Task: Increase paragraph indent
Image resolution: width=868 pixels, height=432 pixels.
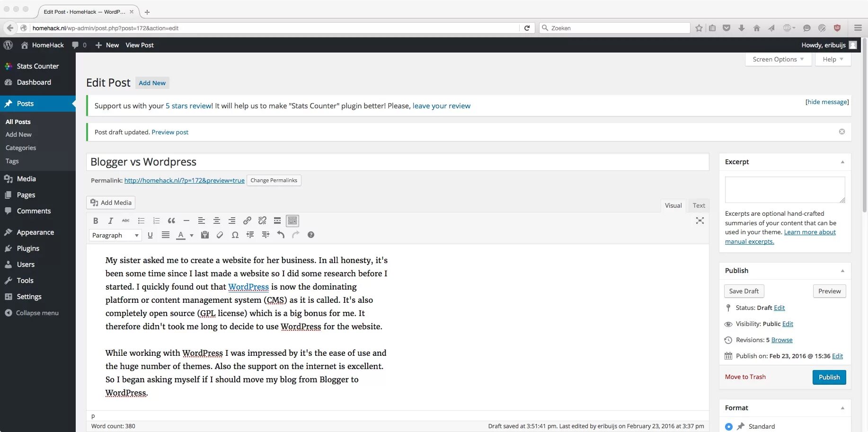Action: point(266,235)
